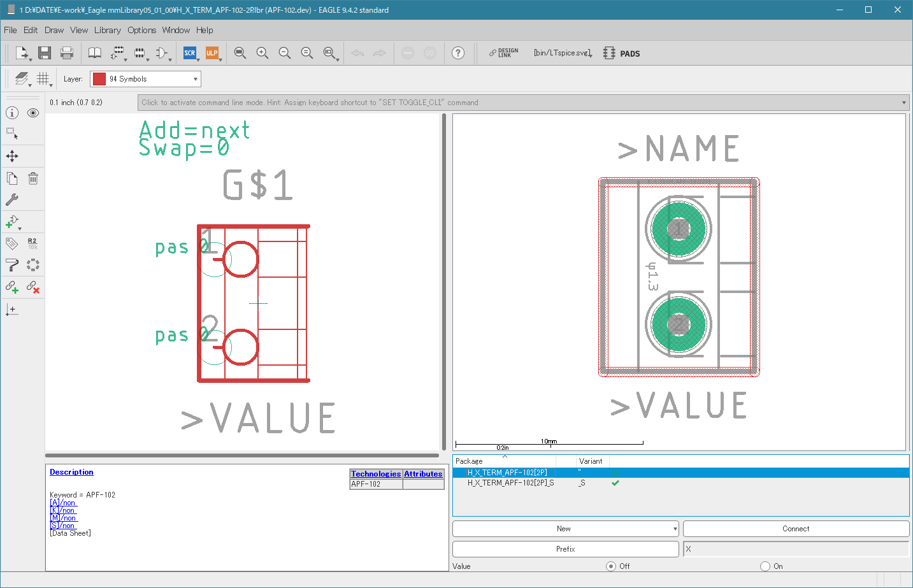Image resolution: width=913 pixels, height=588 pixels.
Task: Click the Save icon in the toolbar
Action: point(44,53)
